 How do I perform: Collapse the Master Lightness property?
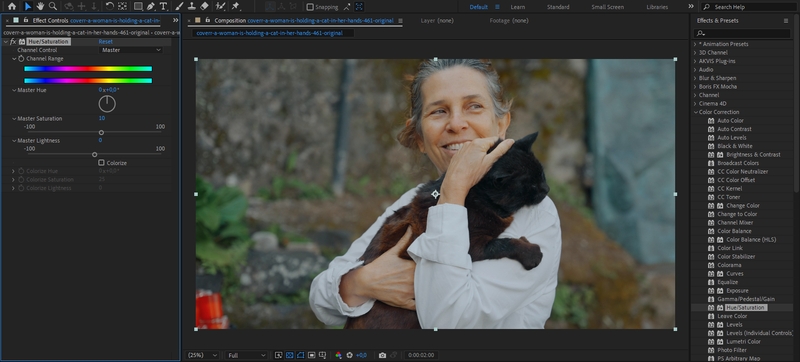pyautogui.click(x=14, y=140)
